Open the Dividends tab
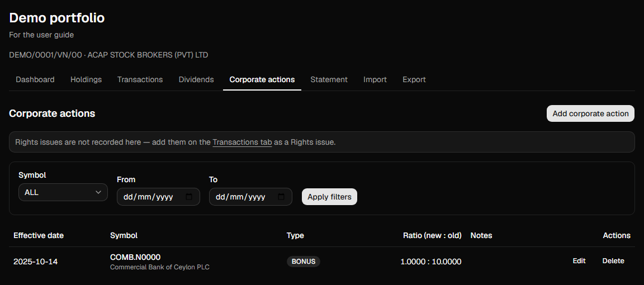This screenshot has height=285, width=644. [x=196, y=80]
